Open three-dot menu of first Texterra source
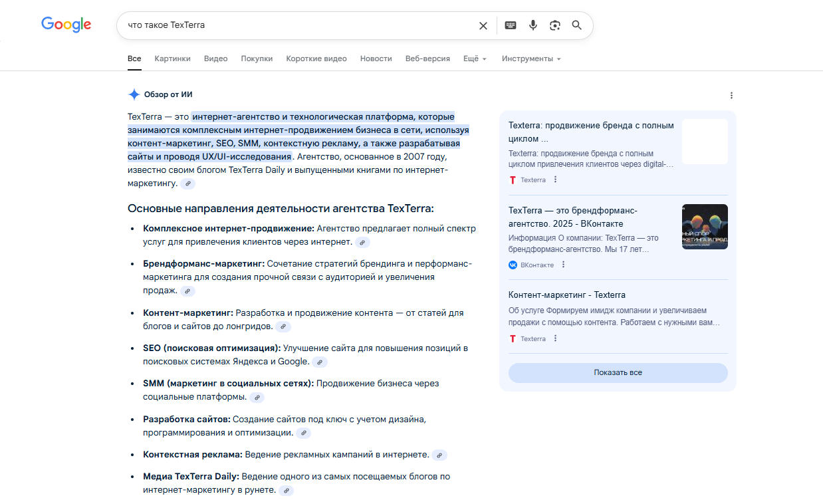823x504 pixels. 556,180
